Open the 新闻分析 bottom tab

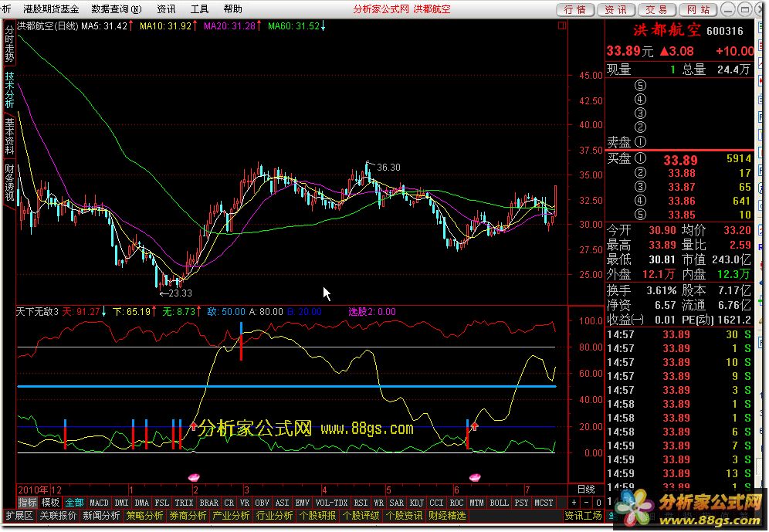101,516
